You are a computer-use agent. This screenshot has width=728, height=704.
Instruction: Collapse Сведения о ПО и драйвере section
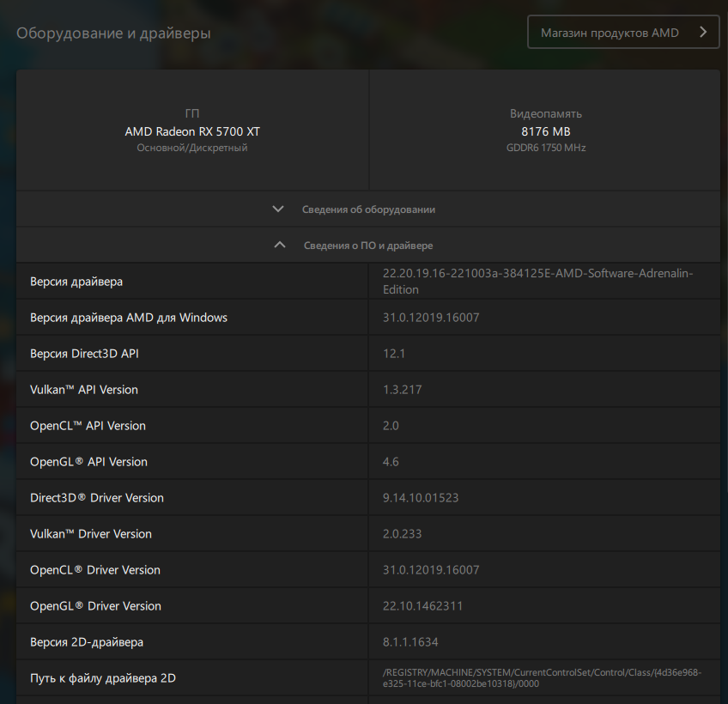point(368,245)
